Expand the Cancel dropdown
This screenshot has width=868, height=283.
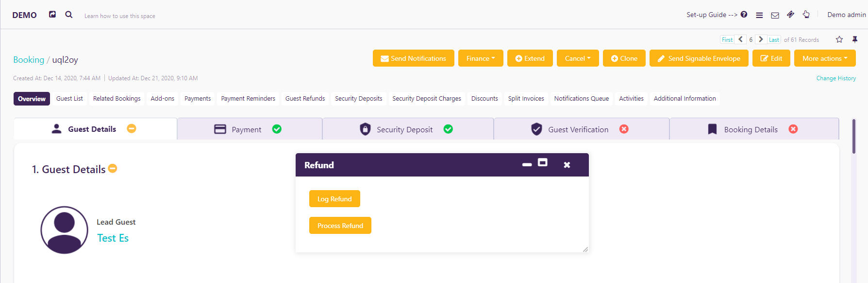click(x=578, y=58)
